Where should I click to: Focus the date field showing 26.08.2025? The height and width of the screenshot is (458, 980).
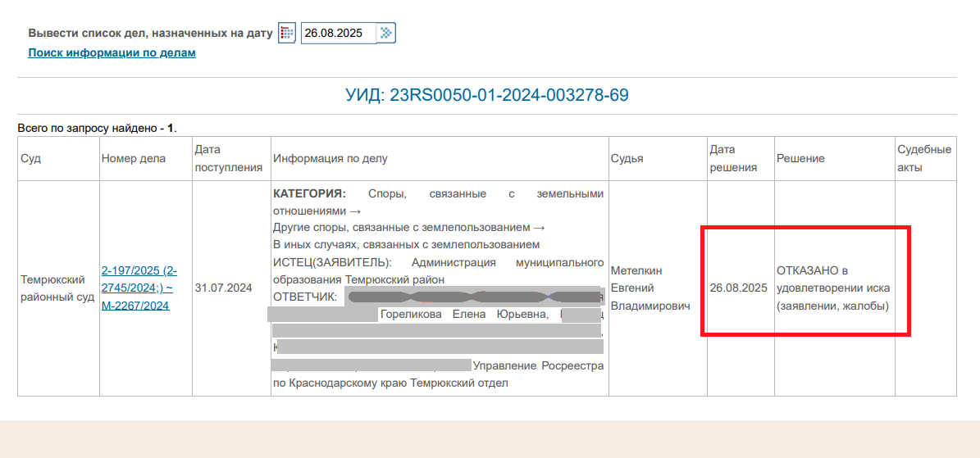click(338, 33)
